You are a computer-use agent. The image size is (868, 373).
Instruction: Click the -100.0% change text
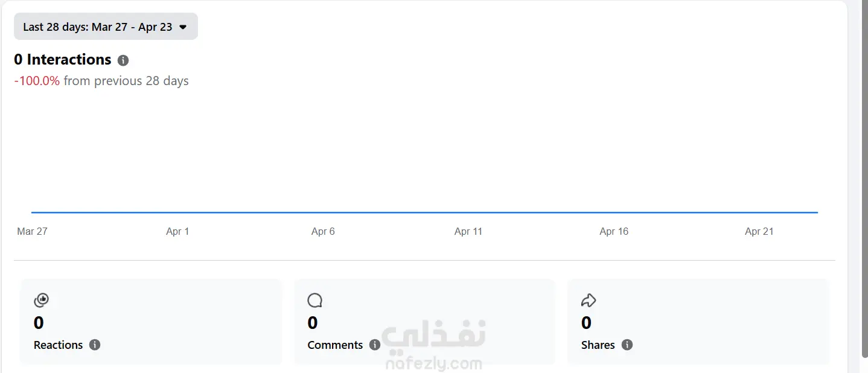(37, 81)
